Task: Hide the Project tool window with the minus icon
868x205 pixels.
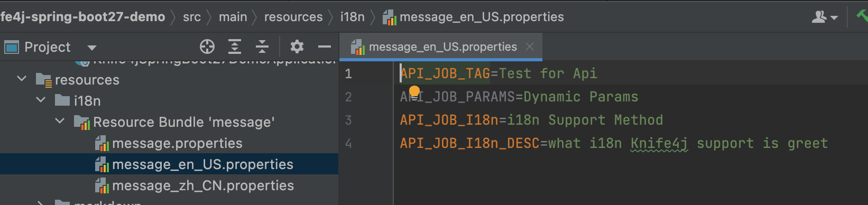Action: (324, 47)
